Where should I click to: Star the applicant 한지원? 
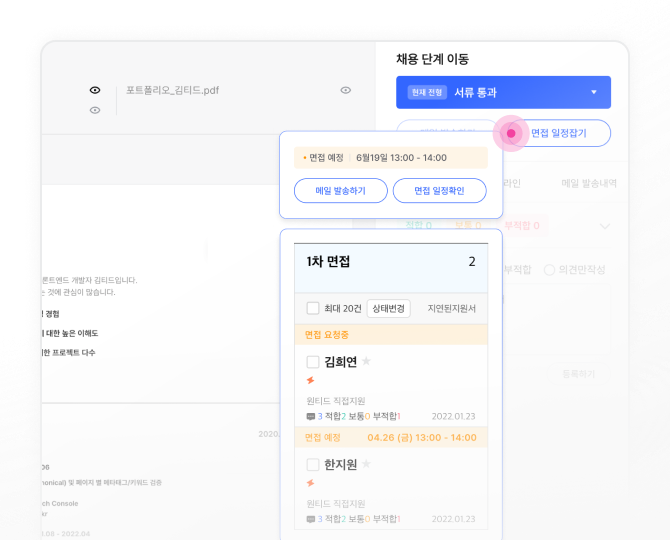coord(366,464)
